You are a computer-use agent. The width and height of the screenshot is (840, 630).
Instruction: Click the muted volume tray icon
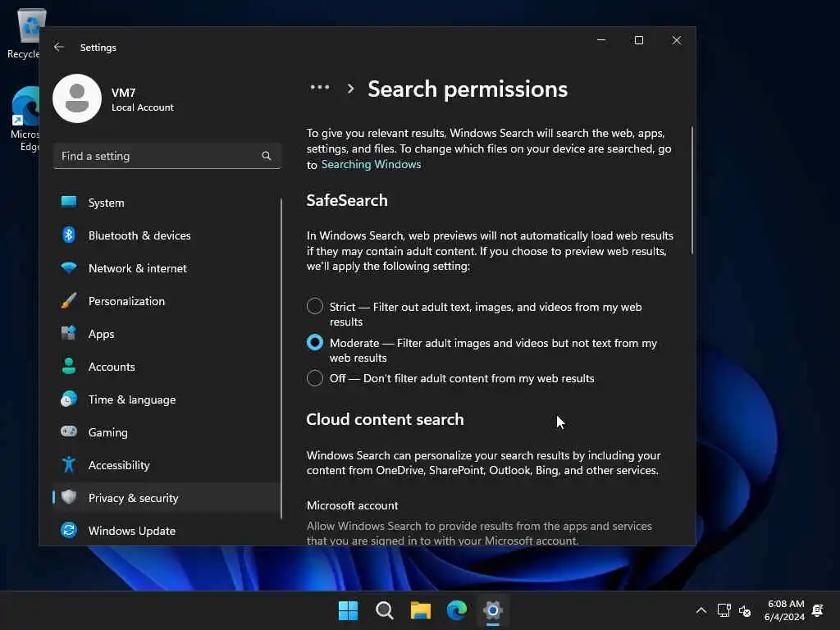click(745, 610)
